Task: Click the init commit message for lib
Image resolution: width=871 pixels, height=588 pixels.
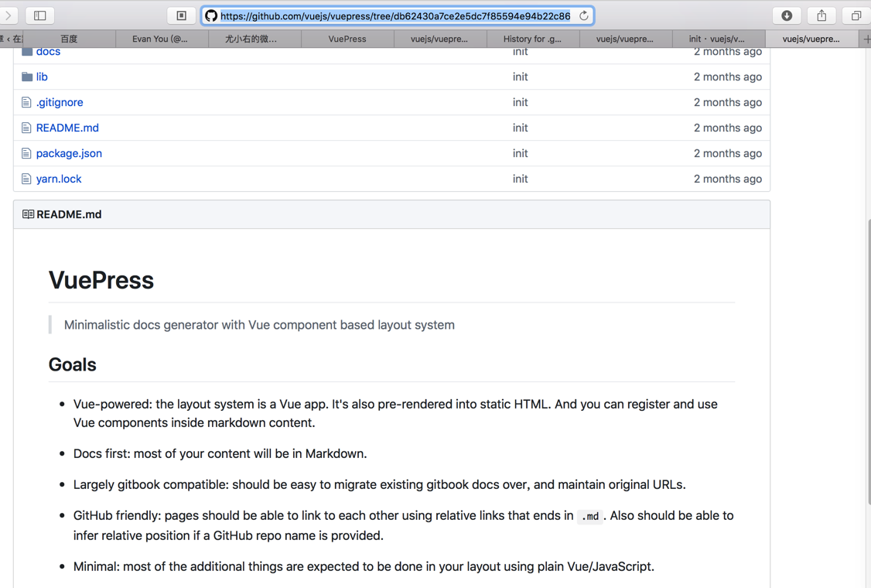Action: pyautogui.click(x=520, y=77)
